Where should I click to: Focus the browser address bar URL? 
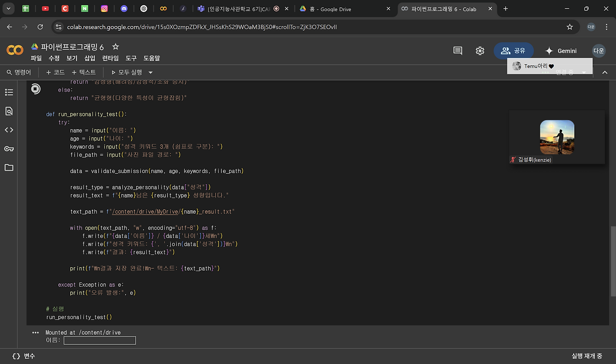pos(202,27)
